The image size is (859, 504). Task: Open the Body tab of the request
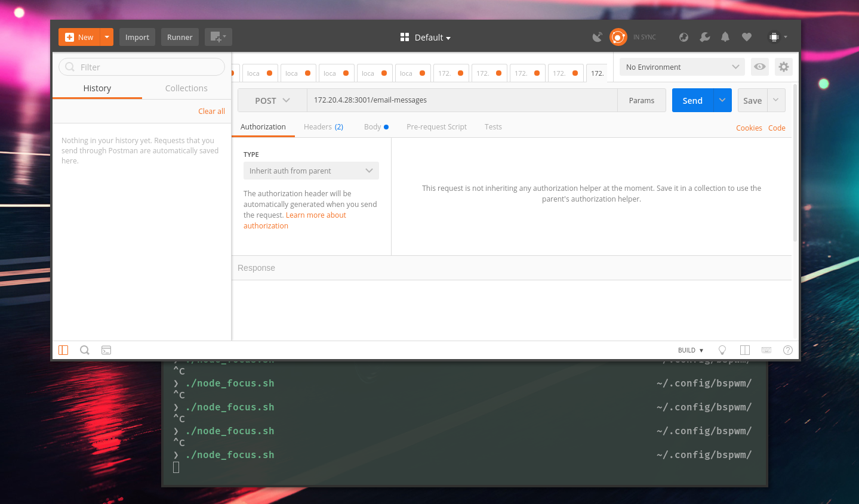pos(372,126)
